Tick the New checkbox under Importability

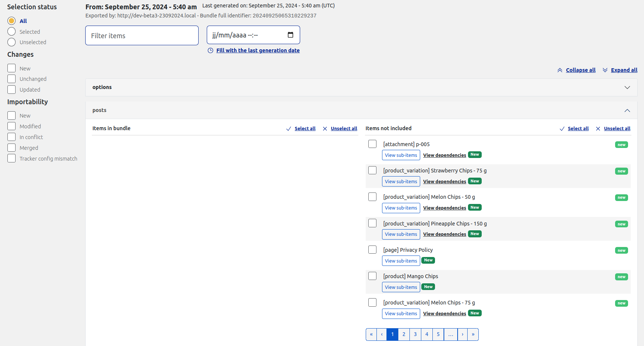[11, 115]
